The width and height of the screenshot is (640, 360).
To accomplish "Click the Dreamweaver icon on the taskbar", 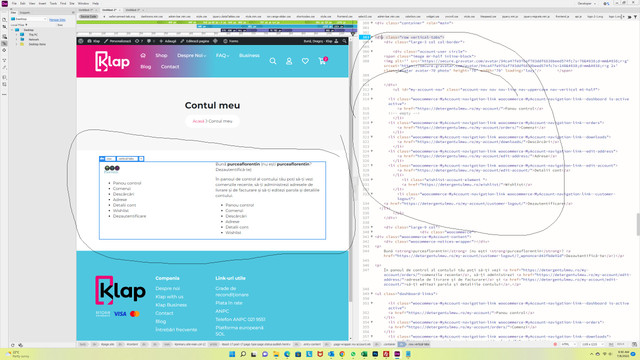I will point(397,354).
